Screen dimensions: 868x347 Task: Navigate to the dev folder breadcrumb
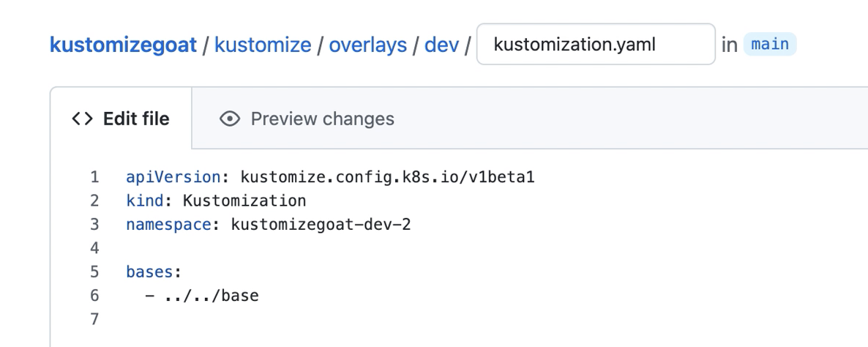[x=442, y=45]
